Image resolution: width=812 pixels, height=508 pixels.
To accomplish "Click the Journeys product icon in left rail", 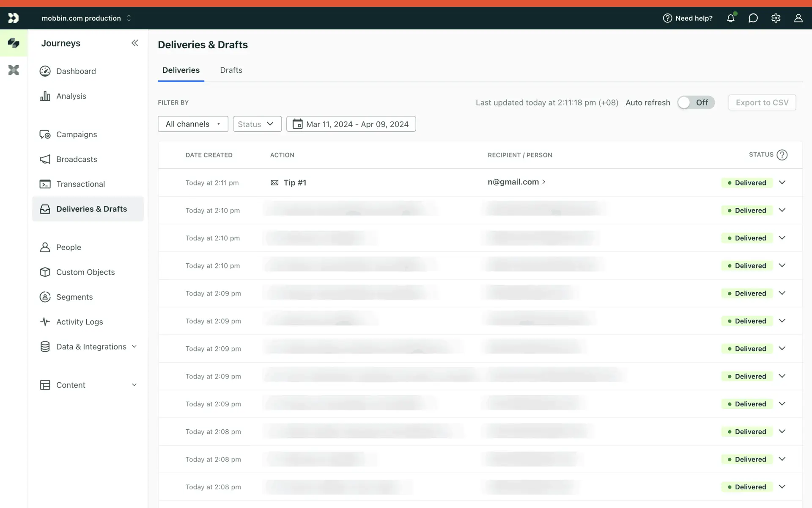I will 14,43.
